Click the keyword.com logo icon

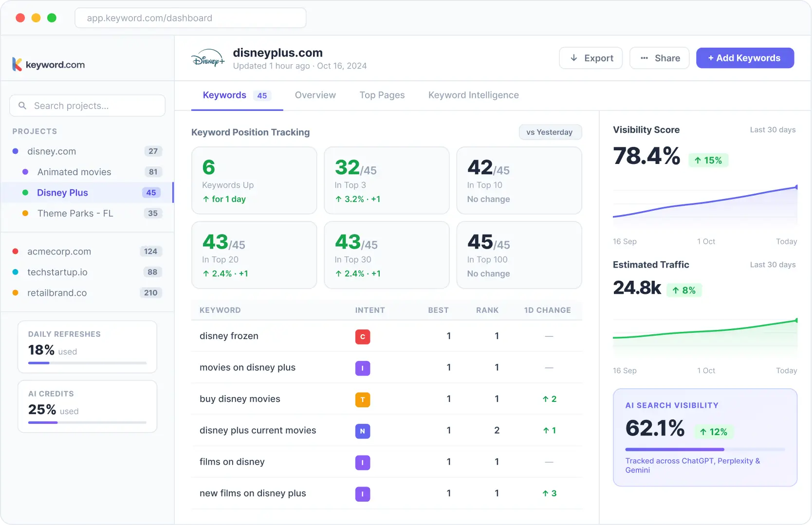[17, 64]
